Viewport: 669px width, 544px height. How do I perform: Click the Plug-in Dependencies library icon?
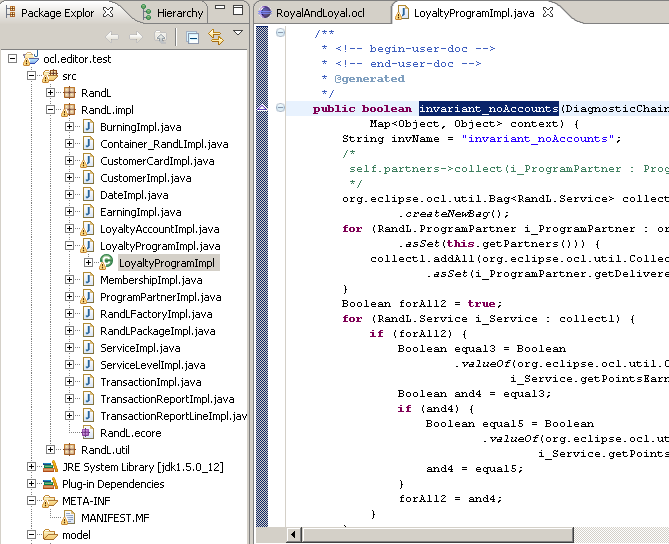(50, 483)
